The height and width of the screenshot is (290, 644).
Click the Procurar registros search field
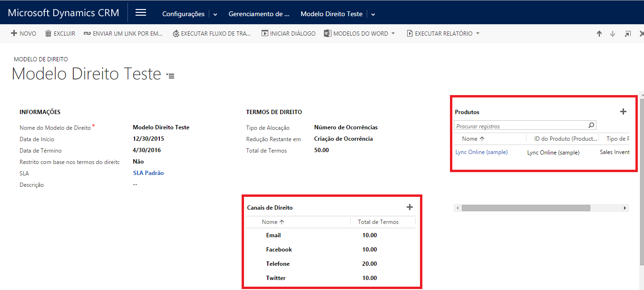520,126
